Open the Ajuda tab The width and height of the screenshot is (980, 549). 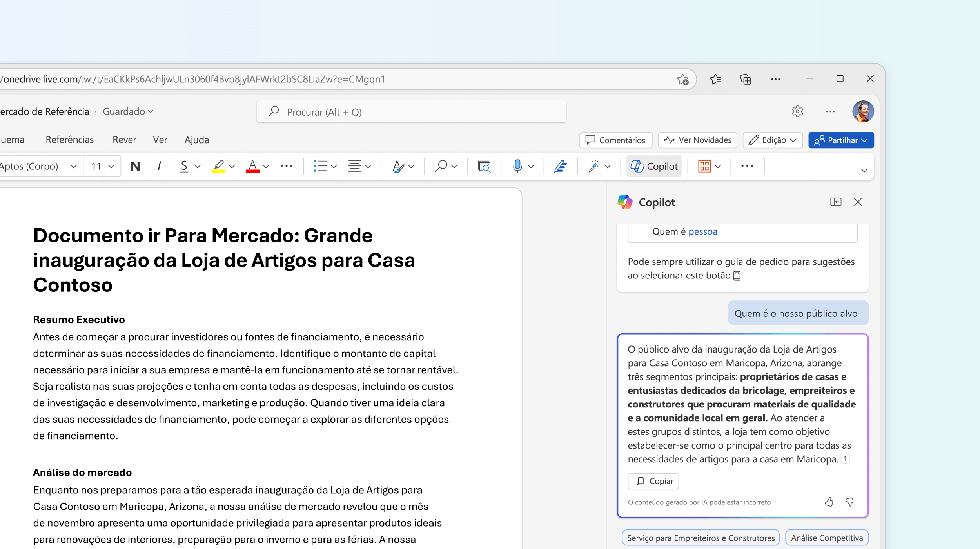click(x=197, y=140)
